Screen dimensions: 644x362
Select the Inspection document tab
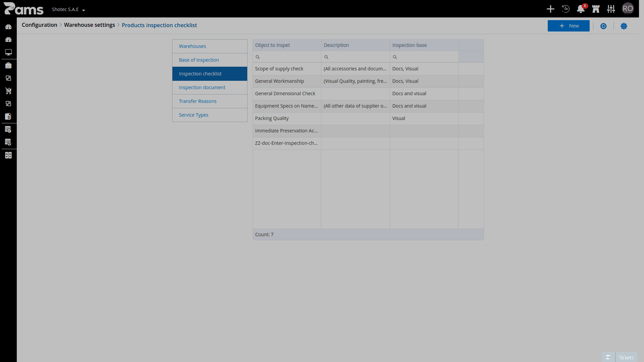(x=210, y=87)
